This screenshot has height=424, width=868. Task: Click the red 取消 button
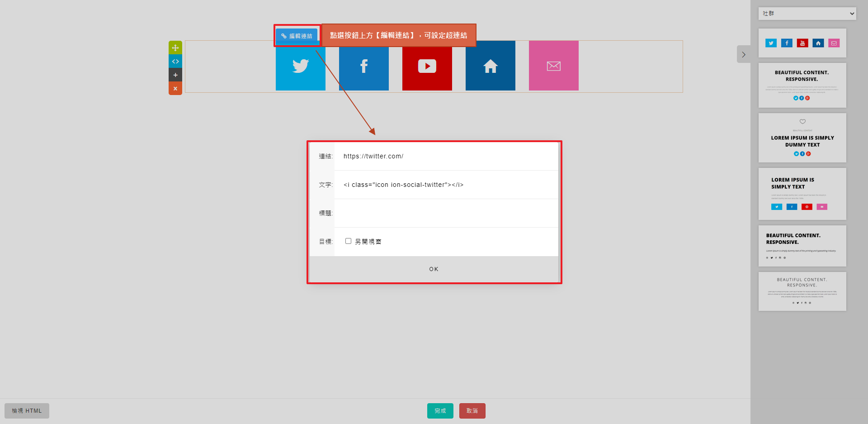pyautogui.click(x=472, y=411)
